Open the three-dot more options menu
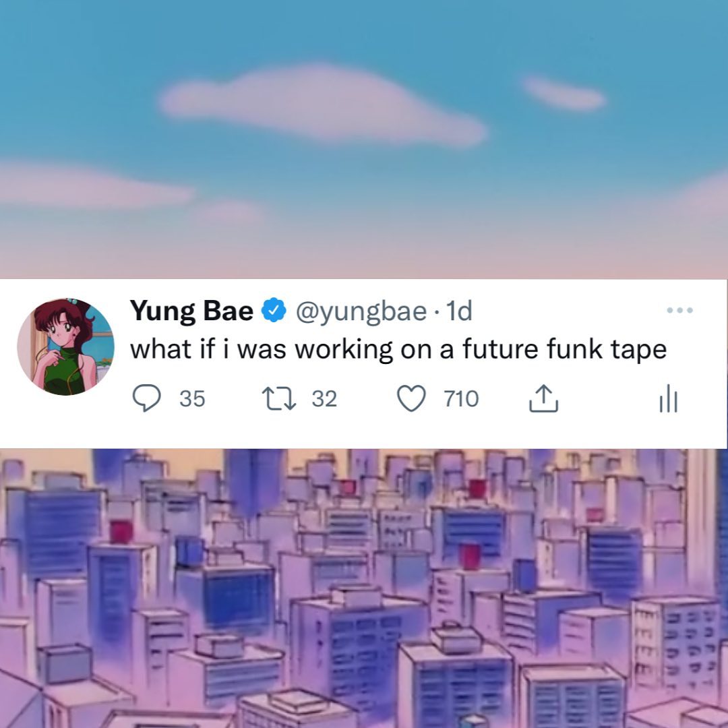 click(679, 309)
